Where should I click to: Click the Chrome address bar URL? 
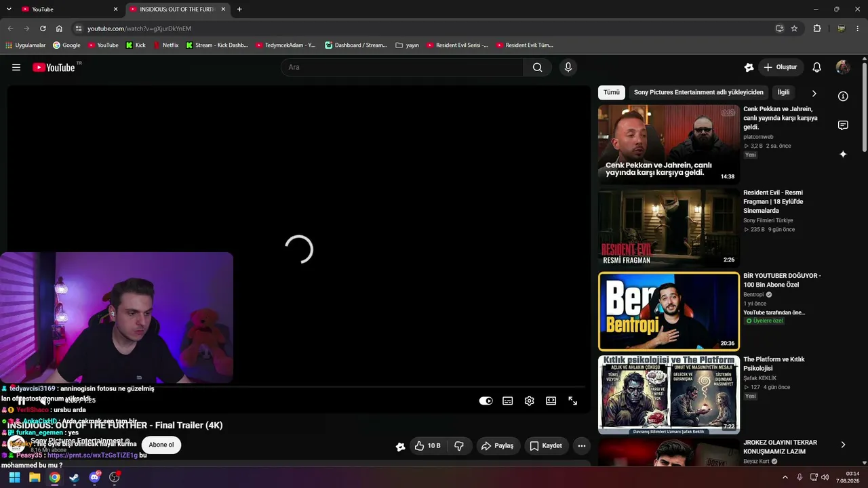(139, 28)
